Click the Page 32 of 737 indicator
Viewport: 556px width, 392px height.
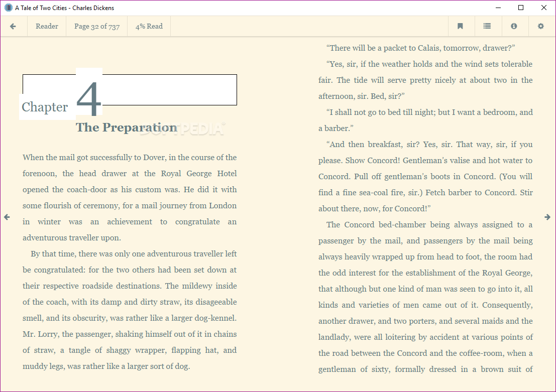97,26
